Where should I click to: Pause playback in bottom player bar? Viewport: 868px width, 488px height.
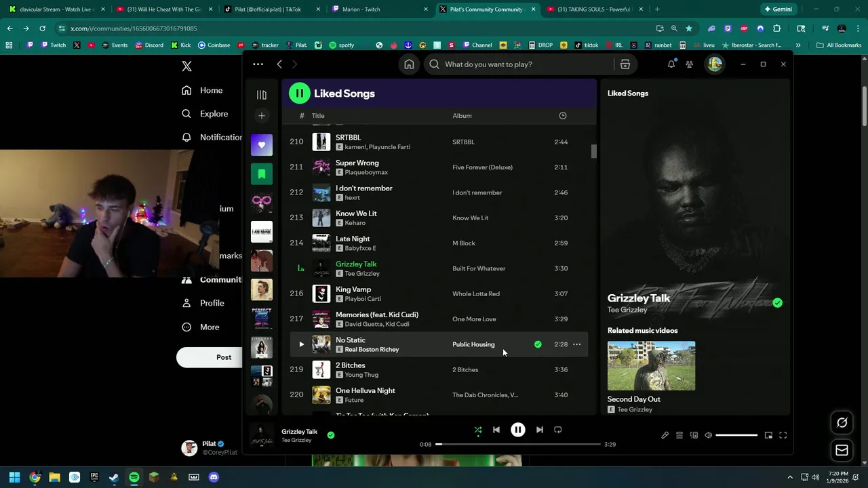click(x=518, y=430)
